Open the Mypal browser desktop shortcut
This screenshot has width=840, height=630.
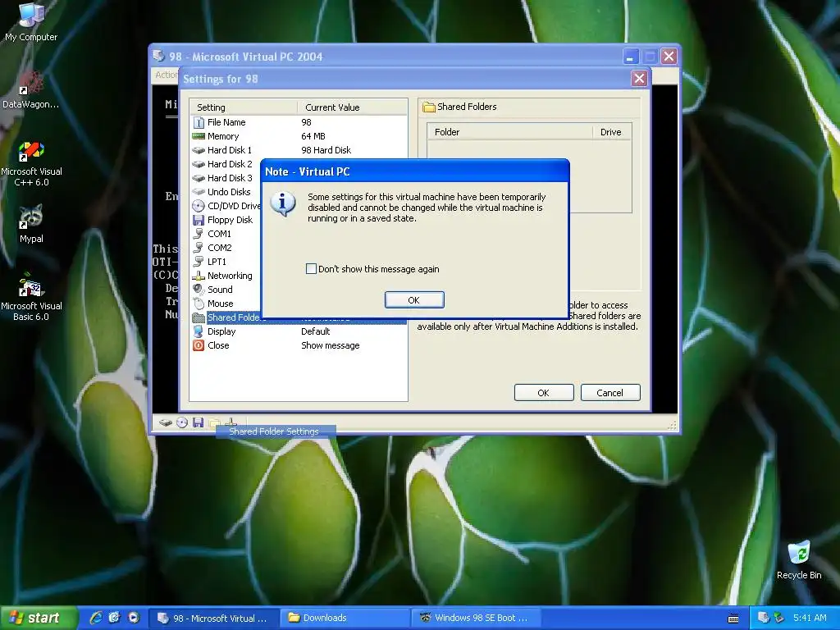(x=31, y=224)
